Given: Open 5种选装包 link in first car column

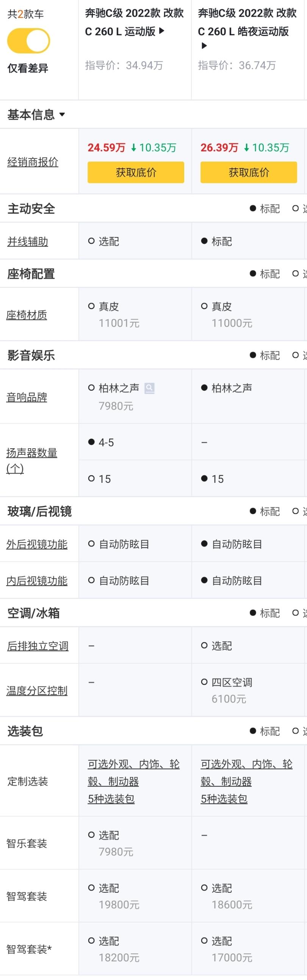Looking at the screenshot, I should tap(111, 799).
